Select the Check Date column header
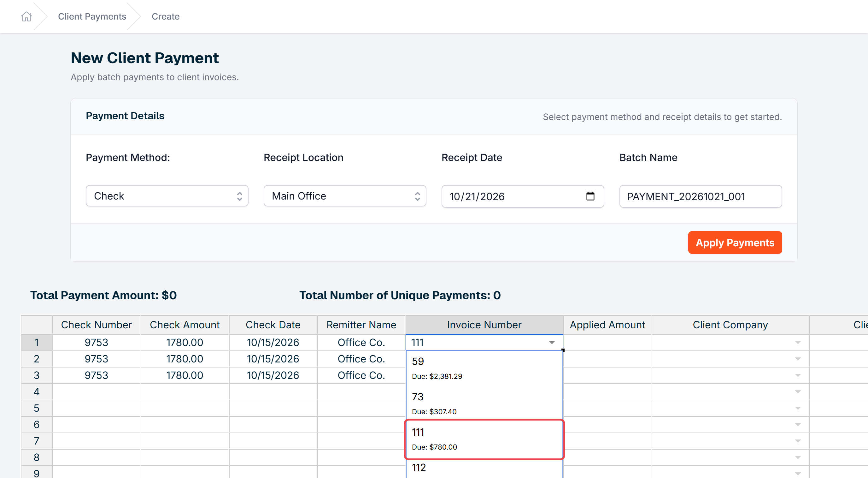The width and height of the screenshot is (868, 478). (273, 325)
